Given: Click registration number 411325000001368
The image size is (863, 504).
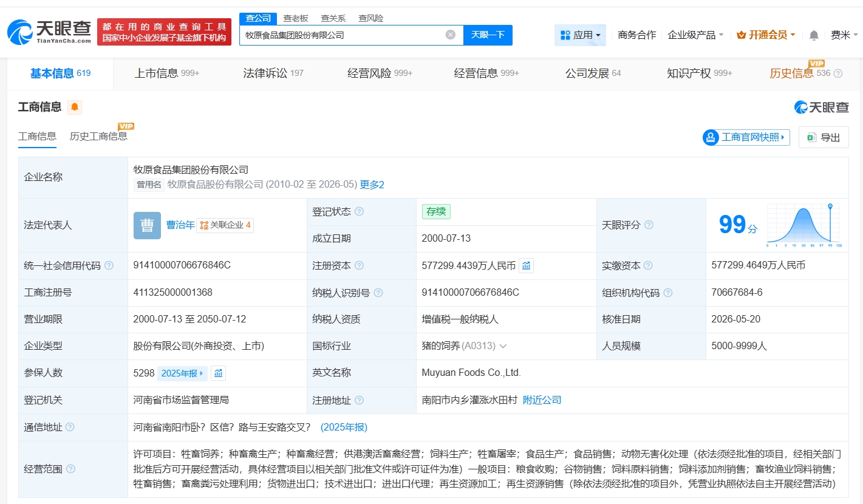Looking at the screenshot, I should (172, 293).
